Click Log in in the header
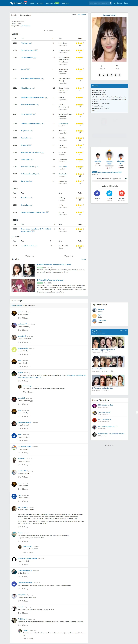Image resolution: width=138 pixels, height=644 pixels. pos(126,3)
